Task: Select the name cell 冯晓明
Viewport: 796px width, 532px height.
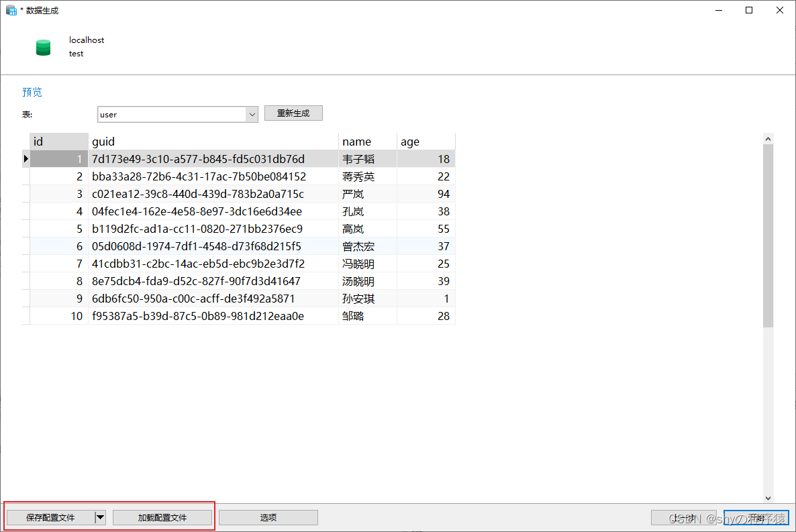Action: click(x=368, y=264)
